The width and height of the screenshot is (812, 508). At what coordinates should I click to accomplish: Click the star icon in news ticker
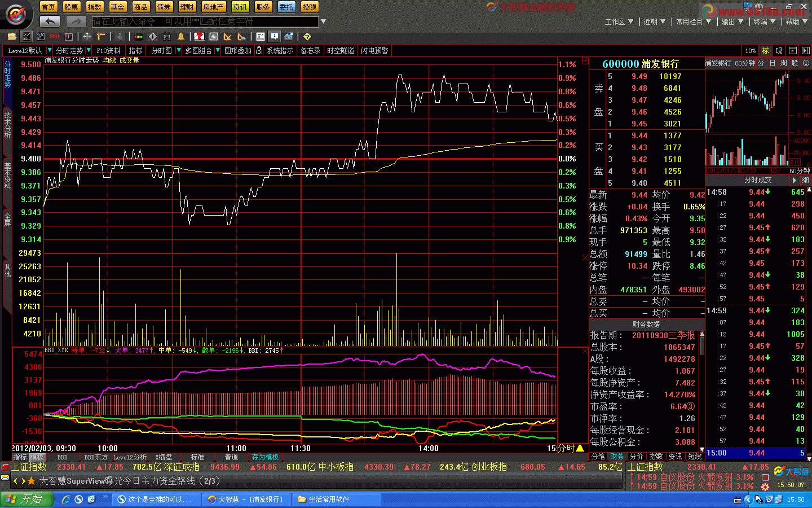click(32, 481)
